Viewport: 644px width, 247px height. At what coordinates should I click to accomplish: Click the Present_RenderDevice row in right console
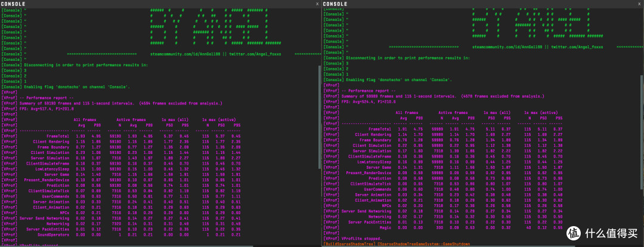coord(444,172)
